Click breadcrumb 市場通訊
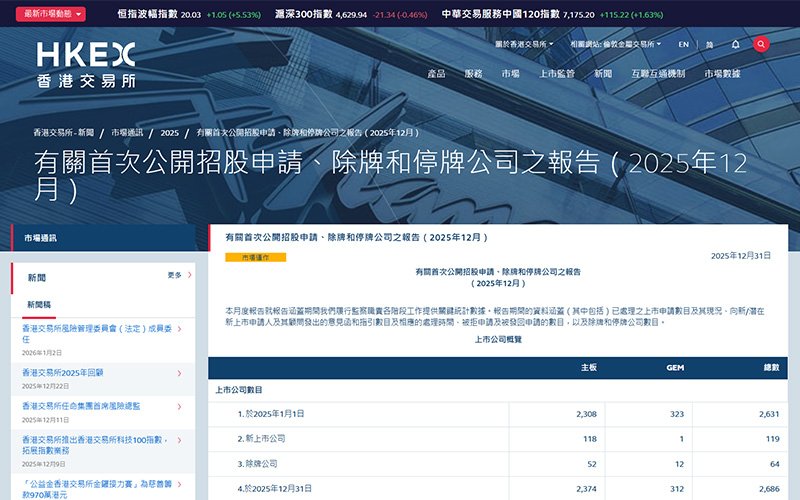The height and width of the screenshot is (500, 800). click(127, 133)
